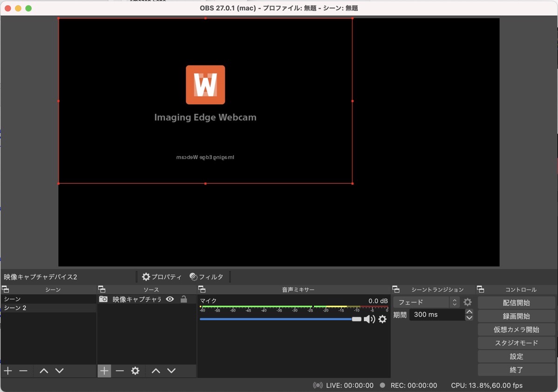Open source properties gear in Sources toolbar
The height and width of the screenshot is (392, 558).
pyautogui.click(x=135, y=371)
